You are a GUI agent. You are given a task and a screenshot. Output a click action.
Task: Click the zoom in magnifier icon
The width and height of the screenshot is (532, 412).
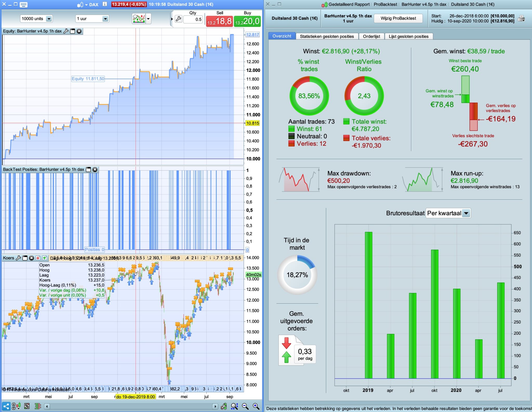click(256, 406)
